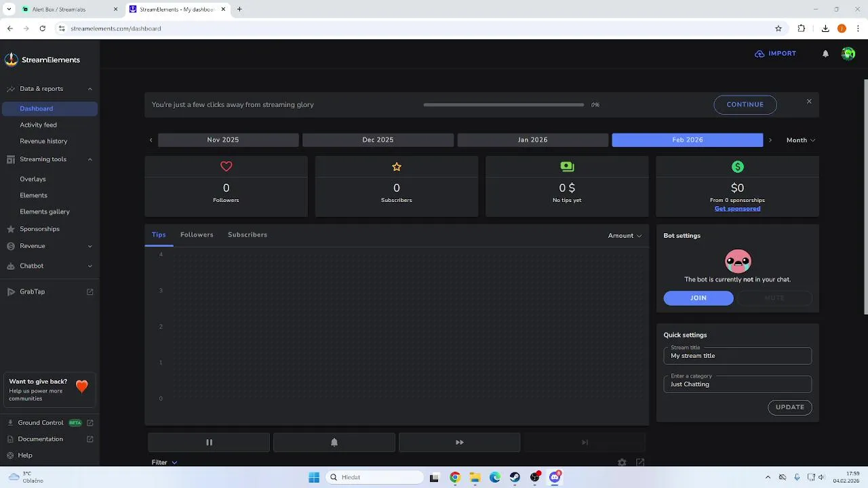Open the Get sponsored link
868x488 pixels.
pos(737,209)
